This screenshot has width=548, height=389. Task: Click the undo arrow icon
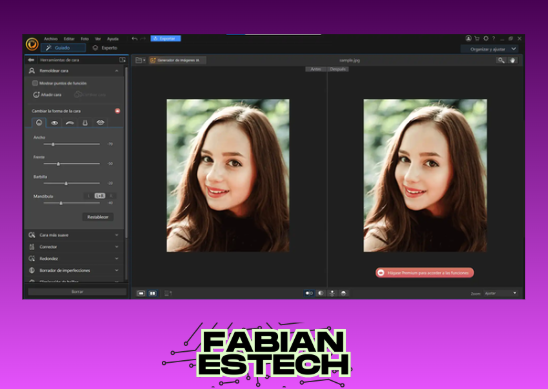(x=135, y=39)
